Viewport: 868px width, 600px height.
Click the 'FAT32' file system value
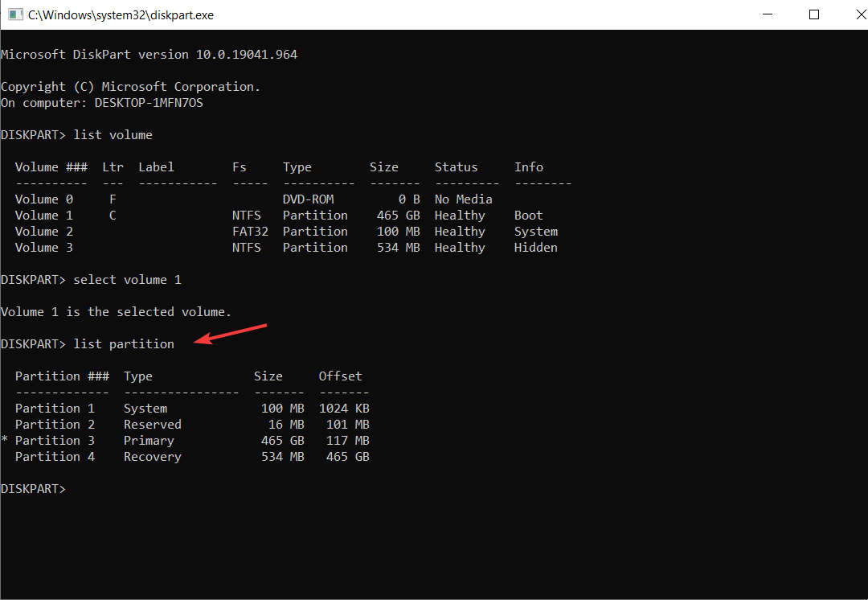pyautogui.click(x=250, y=231)
